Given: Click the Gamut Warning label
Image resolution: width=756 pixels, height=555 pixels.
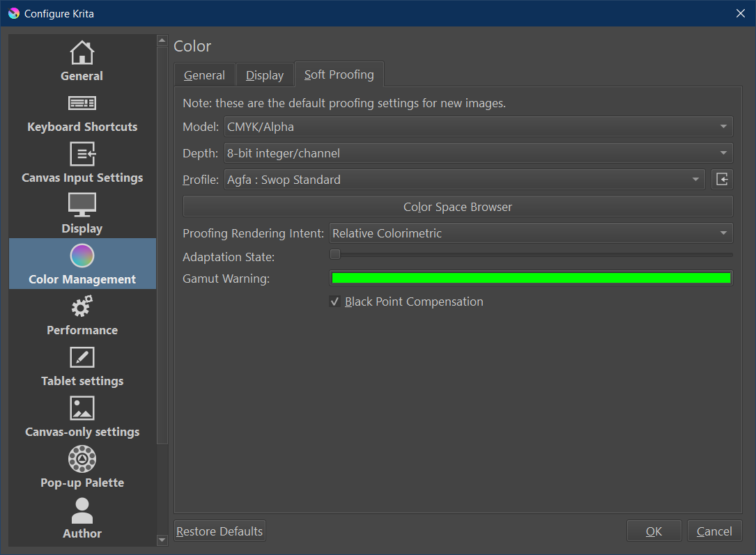Looking at the screenshot, I should click(x=226, y=279).
